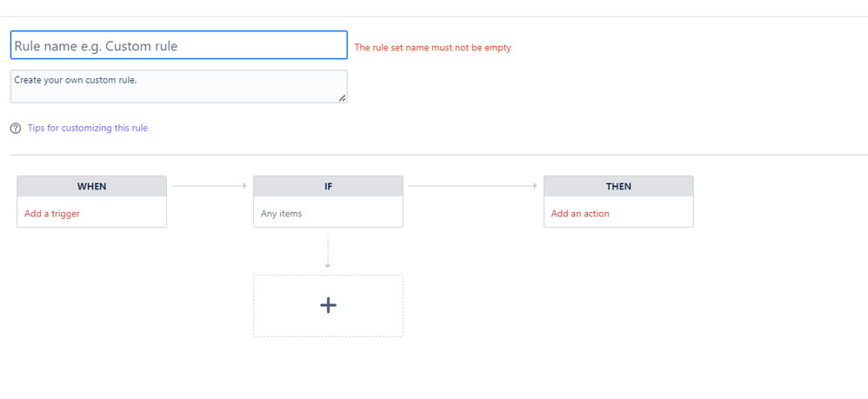The image size is (868, 399).
Task: Click the plus icon to add condition
Action: point(328,305)
